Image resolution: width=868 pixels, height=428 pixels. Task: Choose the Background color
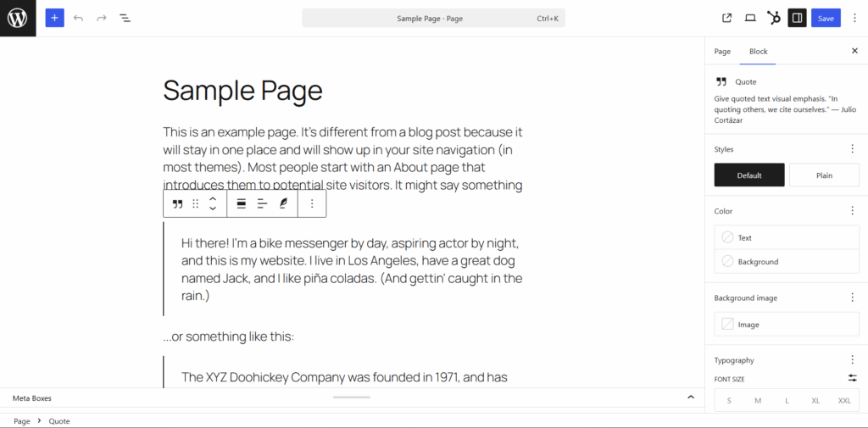[x=787, y=261]
